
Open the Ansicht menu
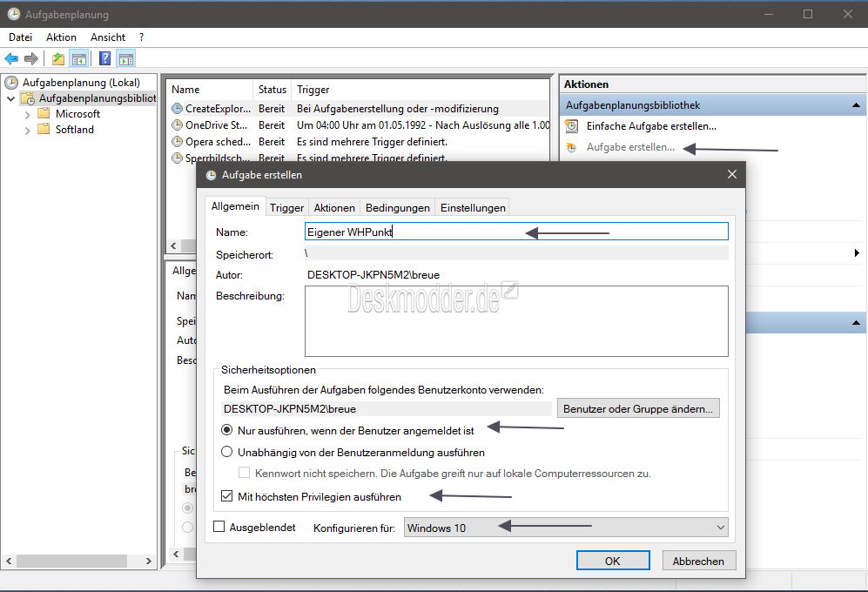(108, 37)
